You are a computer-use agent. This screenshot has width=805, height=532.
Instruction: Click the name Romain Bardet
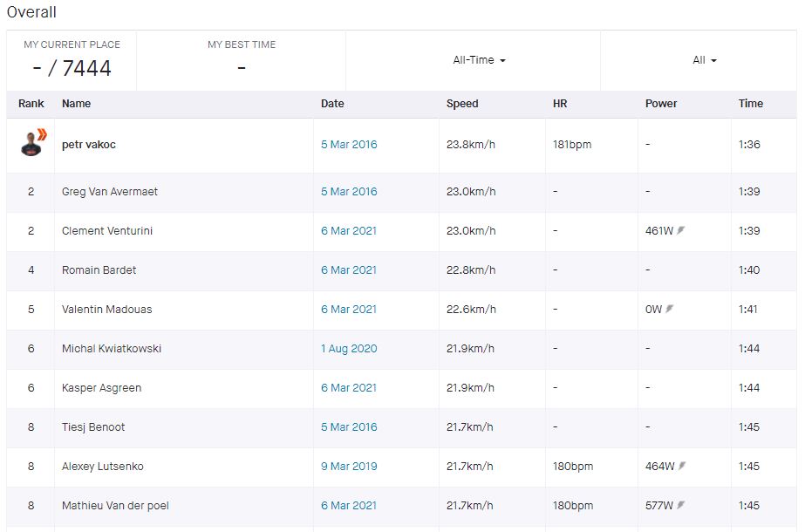click(x=99, y=270)
